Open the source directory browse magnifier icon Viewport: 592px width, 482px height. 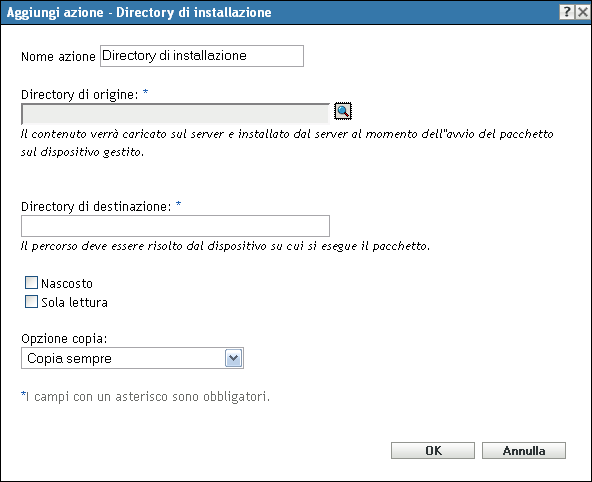coord(343,111)
